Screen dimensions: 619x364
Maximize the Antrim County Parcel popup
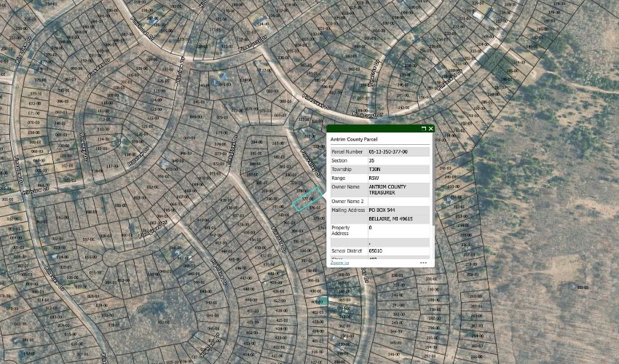point(424,129)
